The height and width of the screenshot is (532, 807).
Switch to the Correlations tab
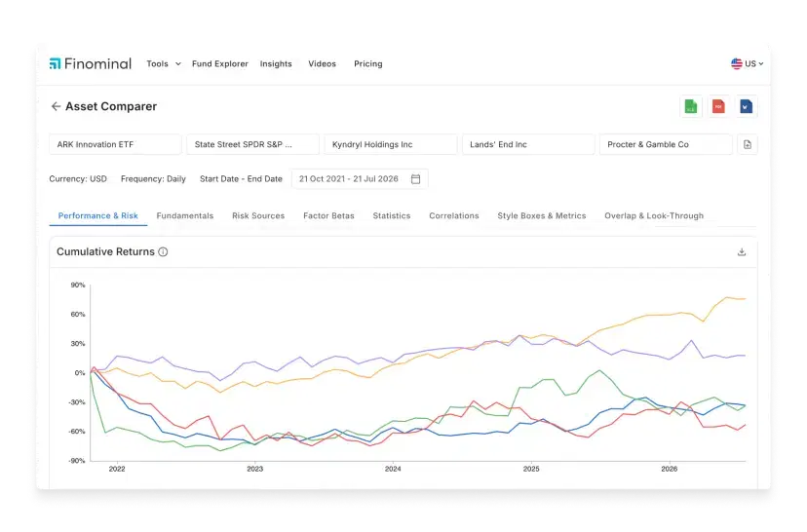[454, 215]
